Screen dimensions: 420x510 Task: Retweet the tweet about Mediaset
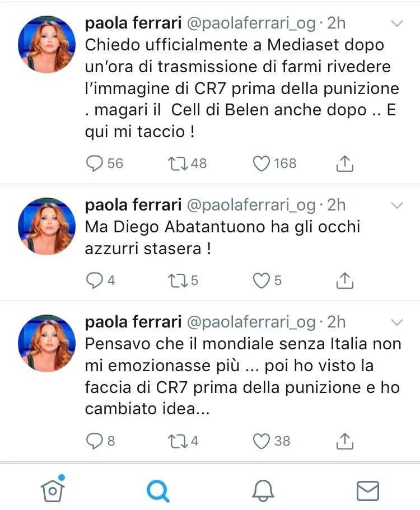[x=178, y=163]
